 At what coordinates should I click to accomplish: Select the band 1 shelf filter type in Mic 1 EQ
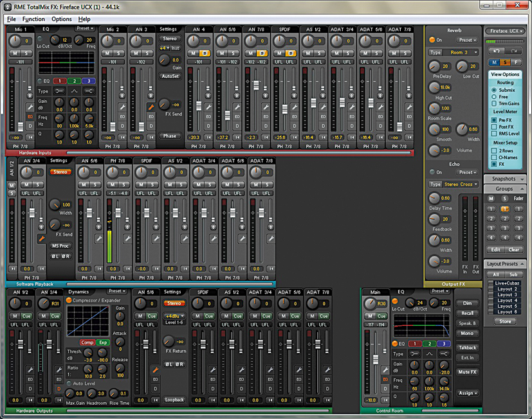tap(60, 91)
